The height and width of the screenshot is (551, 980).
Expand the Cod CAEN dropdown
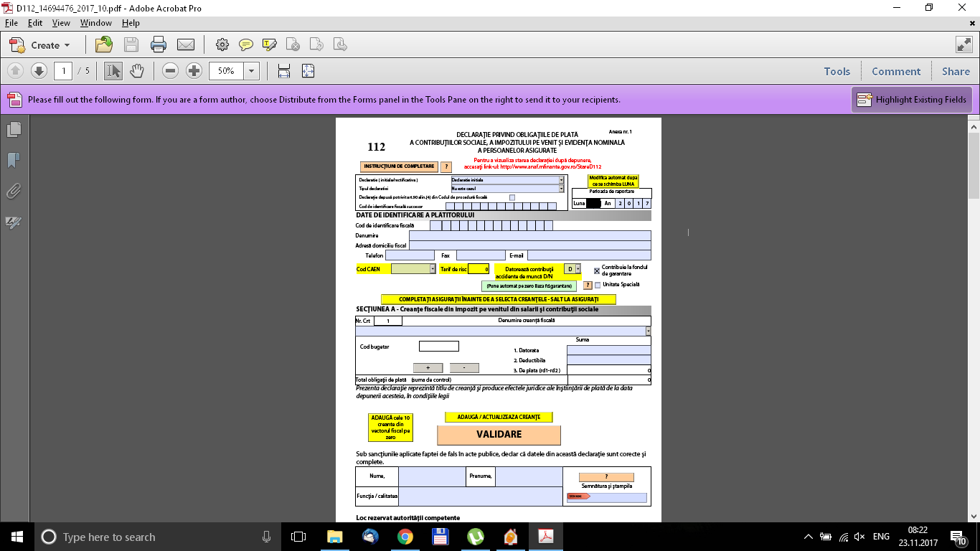(x=433, y=269)
